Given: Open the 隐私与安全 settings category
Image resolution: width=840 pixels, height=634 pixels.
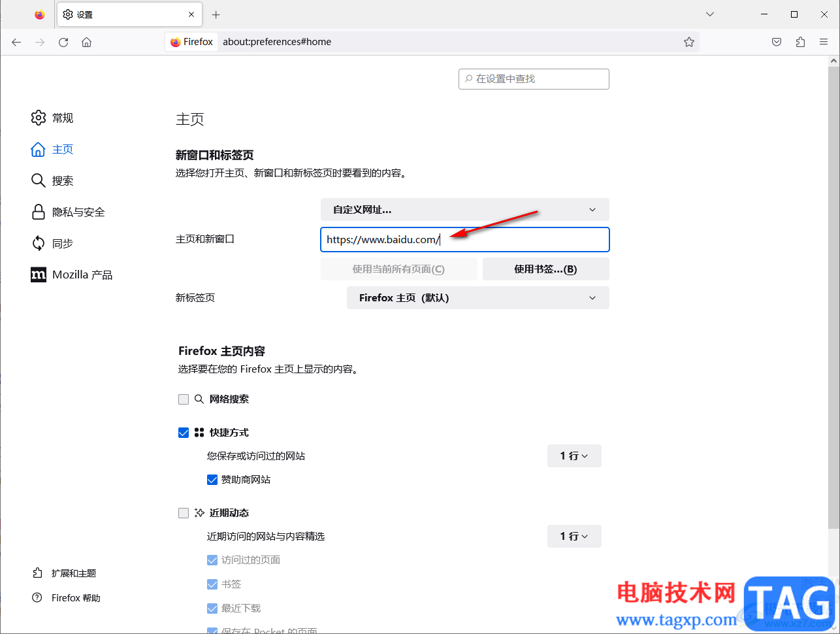Looking at the screenshot, I should click(x=68, y=212).
